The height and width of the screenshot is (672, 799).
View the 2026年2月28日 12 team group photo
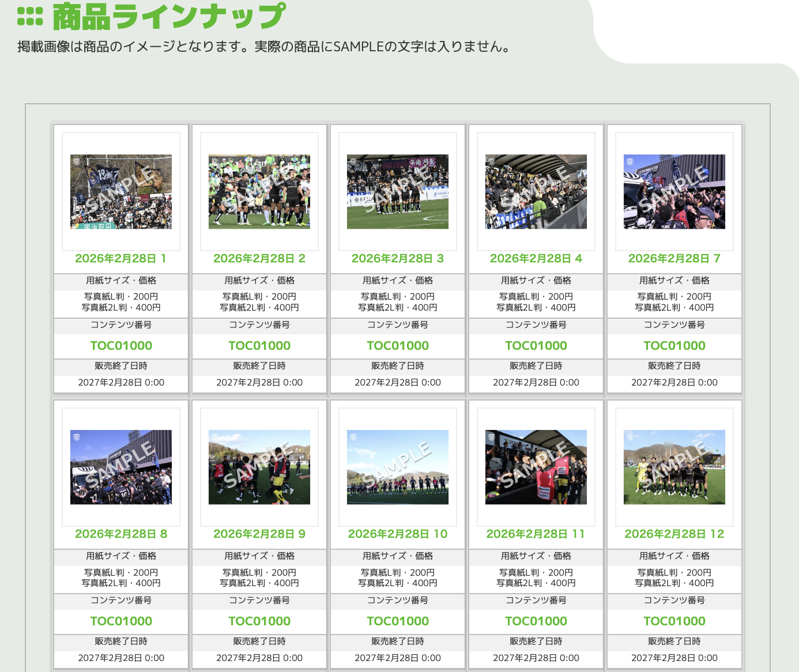click(674, 467)
